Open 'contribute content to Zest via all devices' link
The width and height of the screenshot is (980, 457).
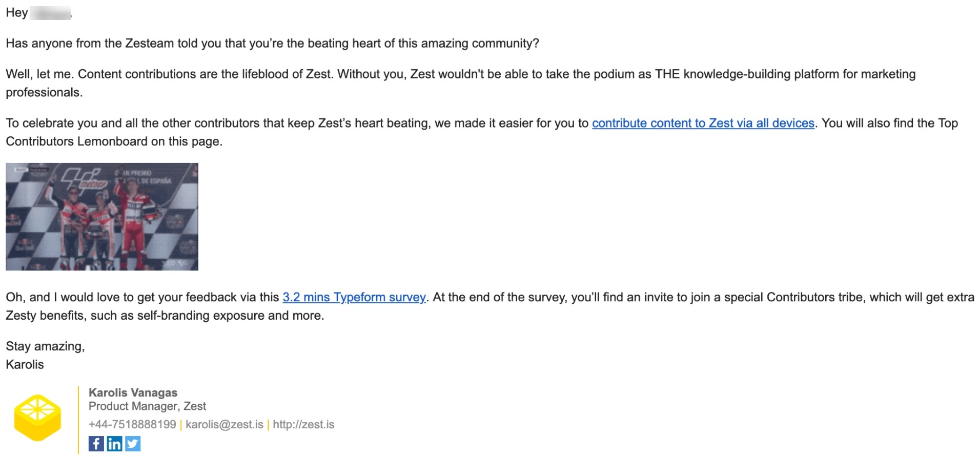coord(703,123)
